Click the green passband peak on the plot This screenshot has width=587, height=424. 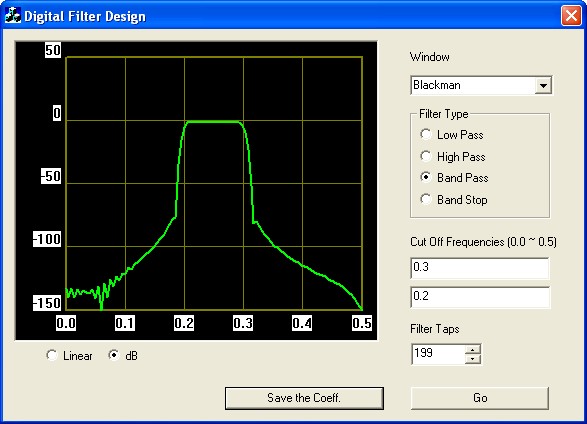point(214,122)
